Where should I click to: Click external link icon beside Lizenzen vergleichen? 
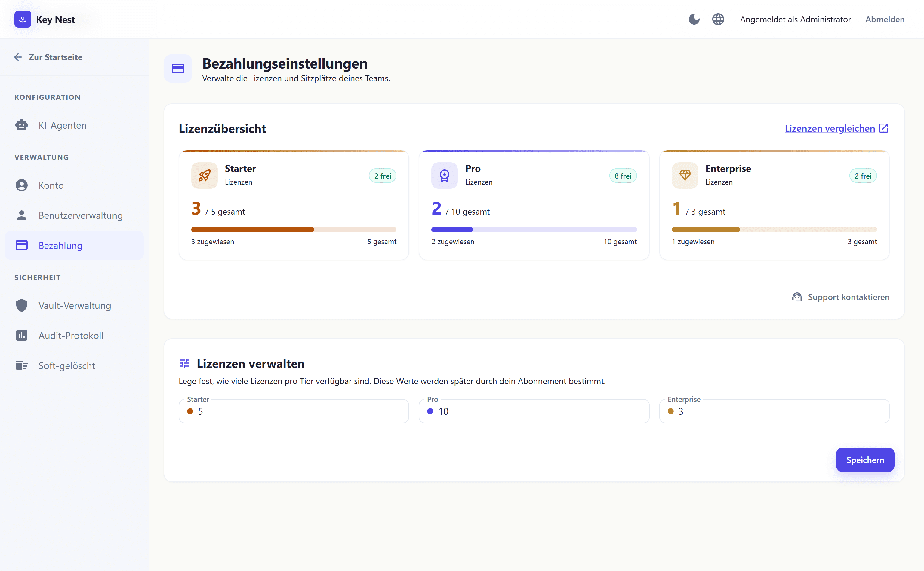tap(884, 128)
